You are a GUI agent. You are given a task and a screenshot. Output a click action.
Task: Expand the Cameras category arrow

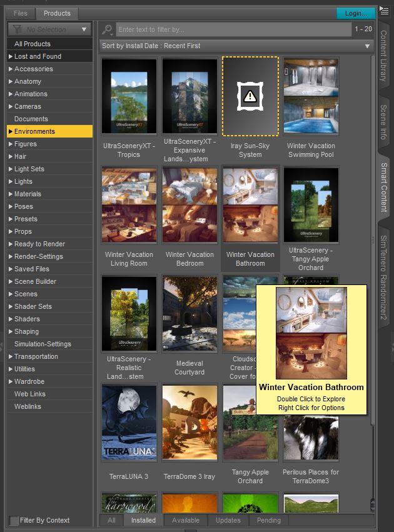pyautogui.click(x=11, y=106)
